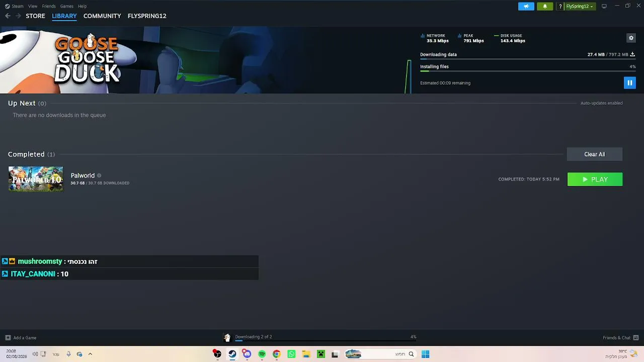The image size is (644, 362).
Task: Click the Goose Goose Duck banner logo
Action: coord(87,59)
